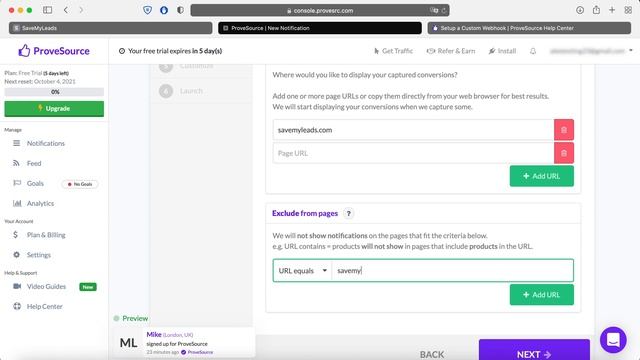This screenshot has height=360, width=640.
Task: Show tab overview grid icon
Action: tap(628, 10)
